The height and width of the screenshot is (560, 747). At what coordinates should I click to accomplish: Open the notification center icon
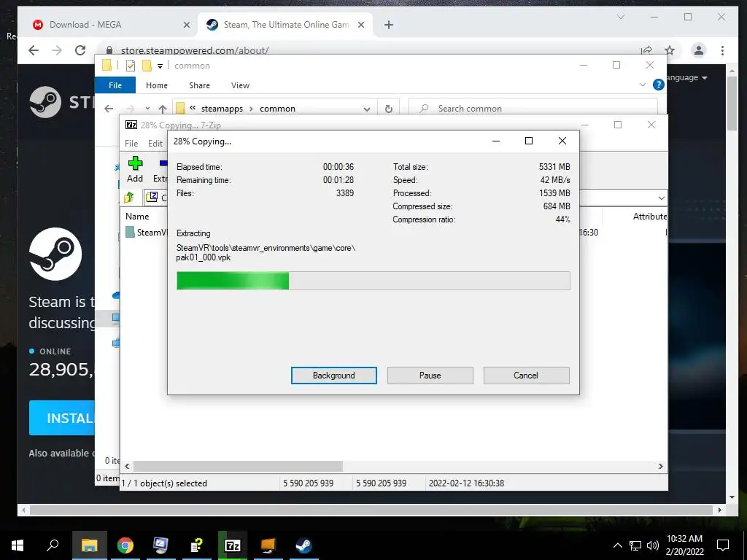(x=723, y=545)
